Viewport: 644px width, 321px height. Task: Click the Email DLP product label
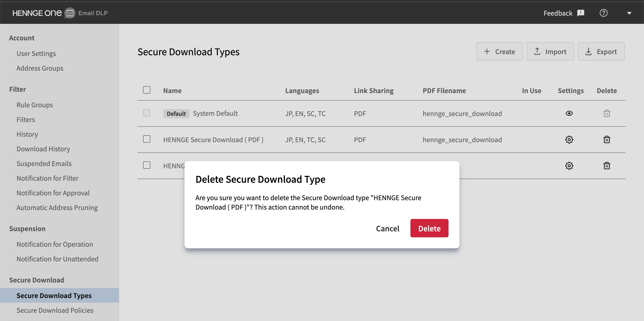[x=93, y=13]
